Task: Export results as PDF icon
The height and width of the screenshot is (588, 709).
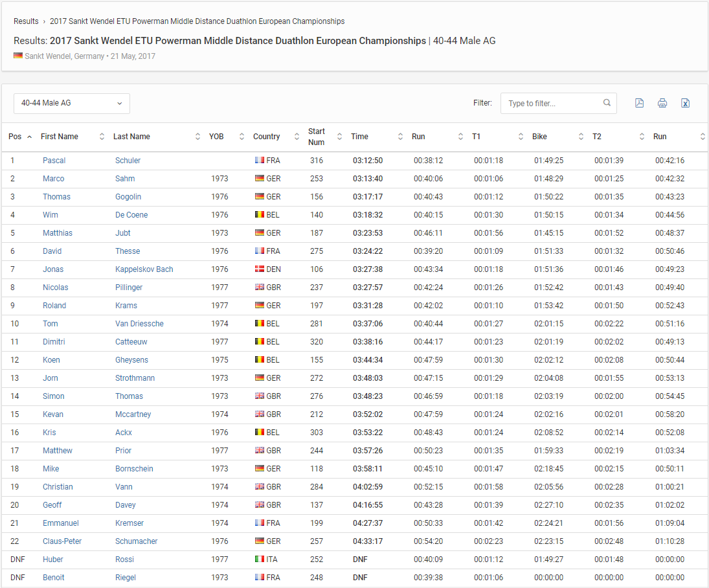Action: click(639, 103)
